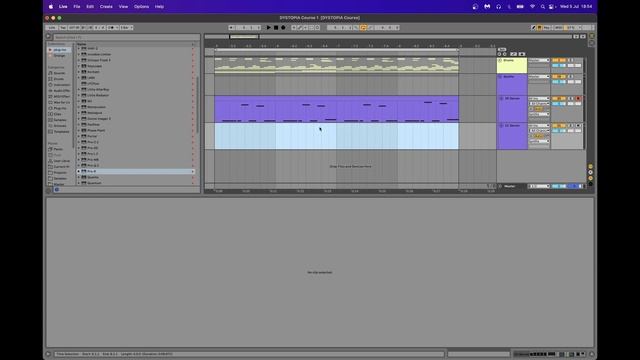Open the Edit menu
The width and height of the screenshot is (640, 360).
pyautogui.click(x=90, y=7)
